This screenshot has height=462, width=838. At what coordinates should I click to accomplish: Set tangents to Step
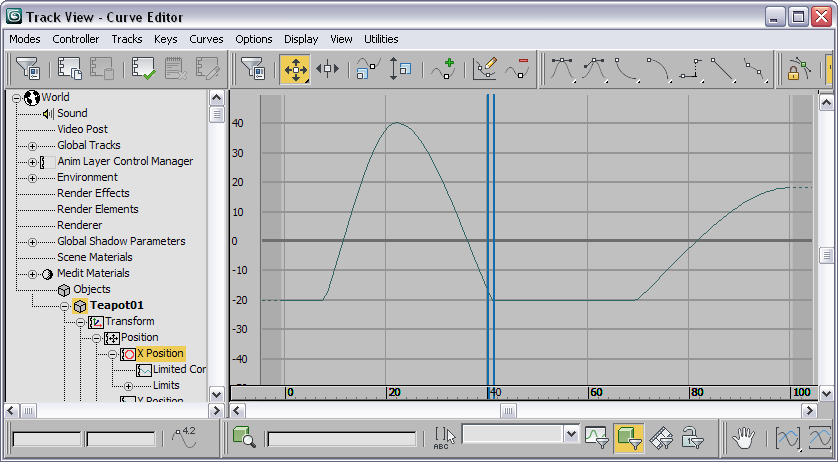(x=690, y=69)
